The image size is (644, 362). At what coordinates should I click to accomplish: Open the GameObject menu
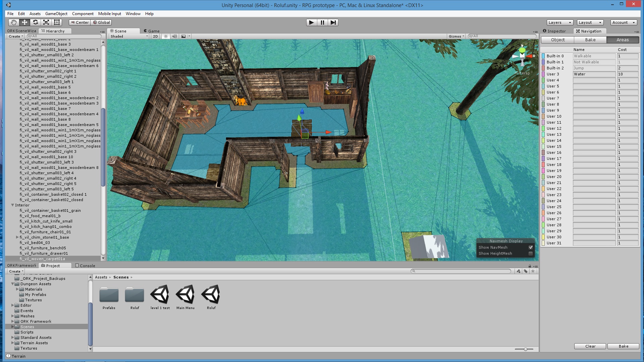pyautogui.click(x=56, y=14)
